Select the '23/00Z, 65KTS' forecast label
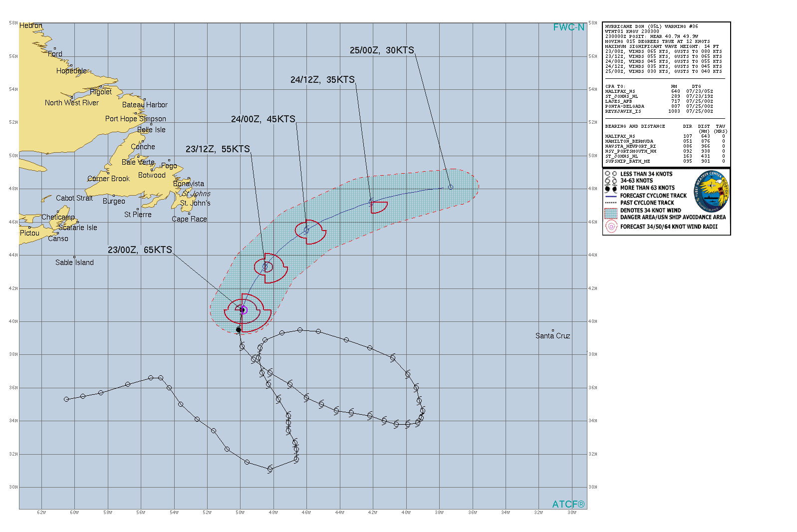Viewport: 797px width, 532px height. [x=140, y=250]
